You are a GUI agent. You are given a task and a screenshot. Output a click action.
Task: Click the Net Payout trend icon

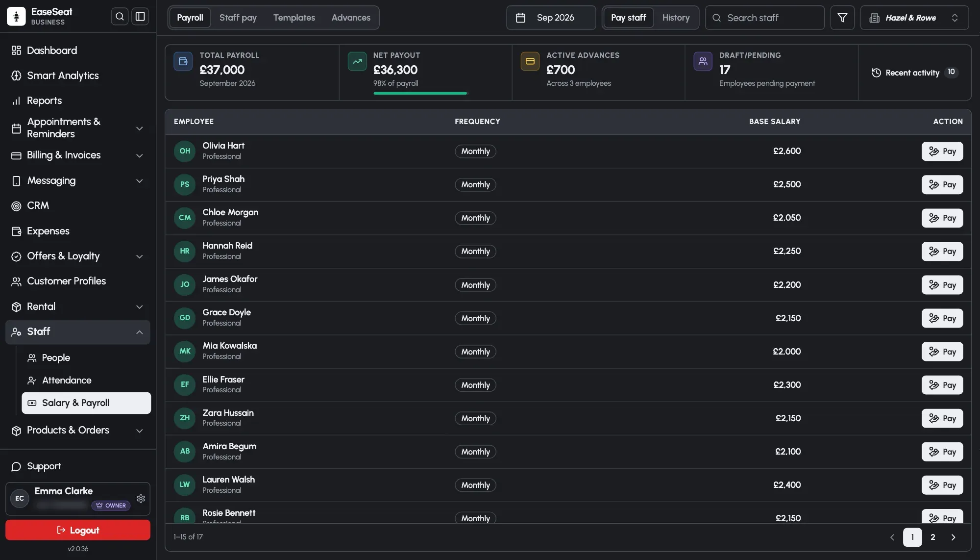pyautogui.click(x=357, y=61)
